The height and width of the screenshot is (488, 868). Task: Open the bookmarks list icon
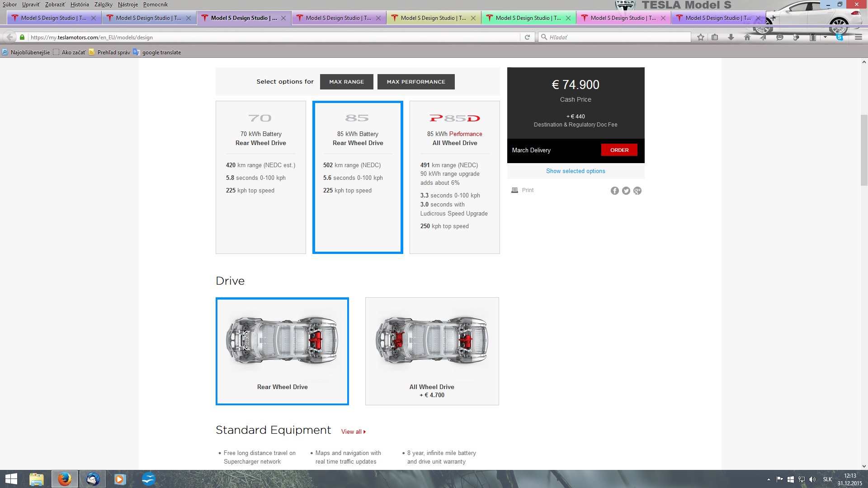tap(715, 37)
